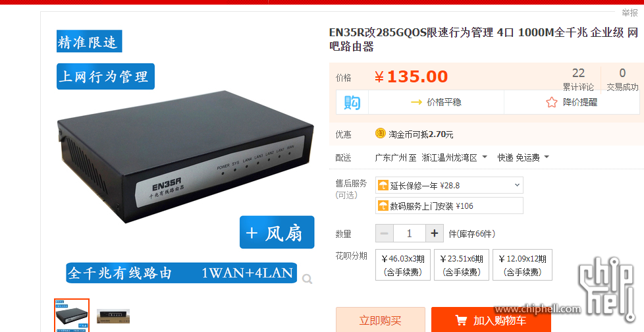Click the chiphell watermark logo
644x332 pixels.
(606, 289)
